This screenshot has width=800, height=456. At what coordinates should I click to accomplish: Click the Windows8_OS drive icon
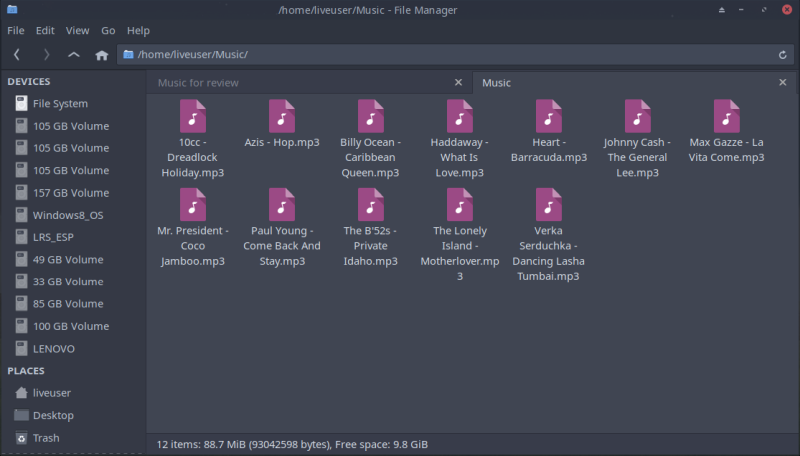[21, 215]
